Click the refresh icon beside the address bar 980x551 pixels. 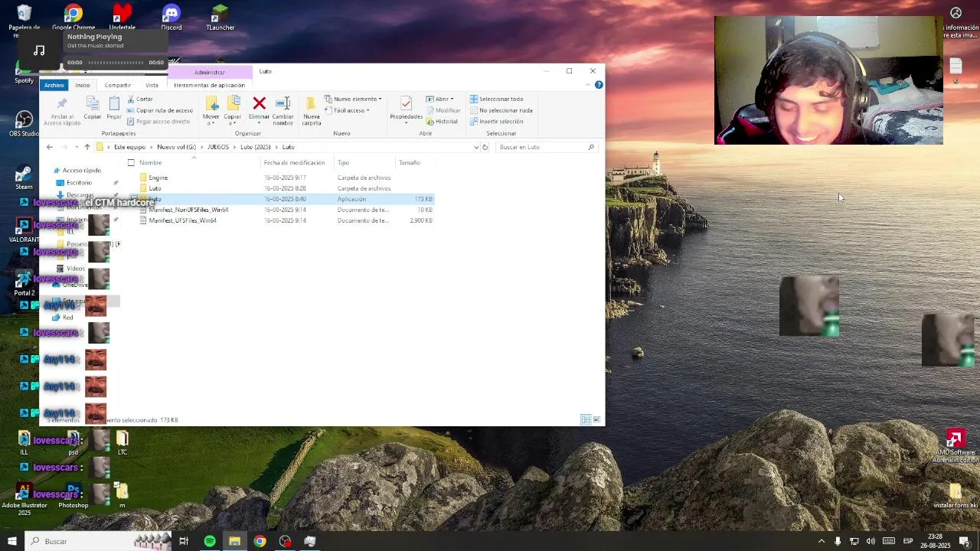click(x=485, y=147)
